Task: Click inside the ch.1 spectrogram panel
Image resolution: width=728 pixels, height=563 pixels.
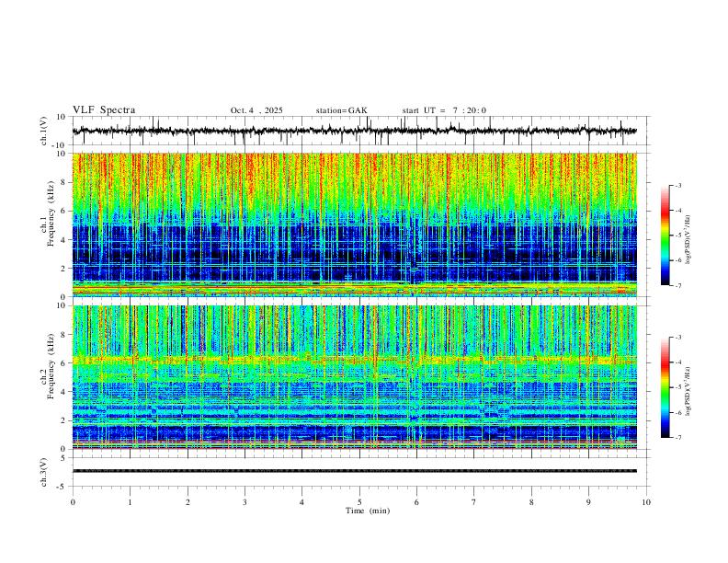Action: pyautogui.click(x=354, y=224)
